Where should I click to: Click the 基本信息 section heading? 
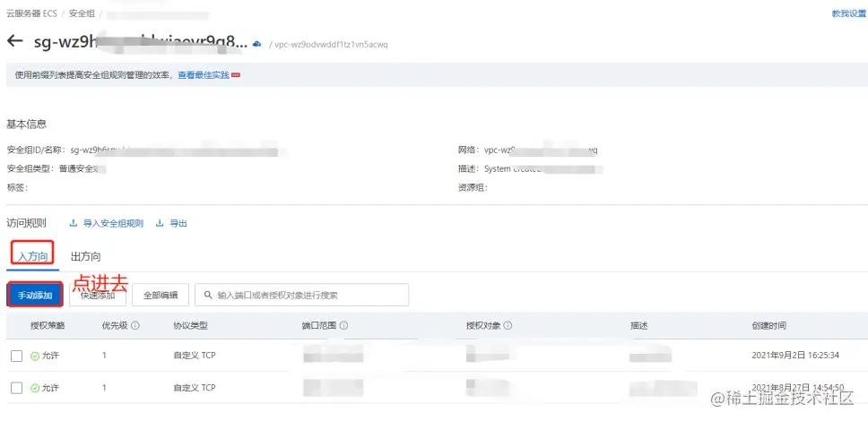pyautogui.click(x=27, y=125)
